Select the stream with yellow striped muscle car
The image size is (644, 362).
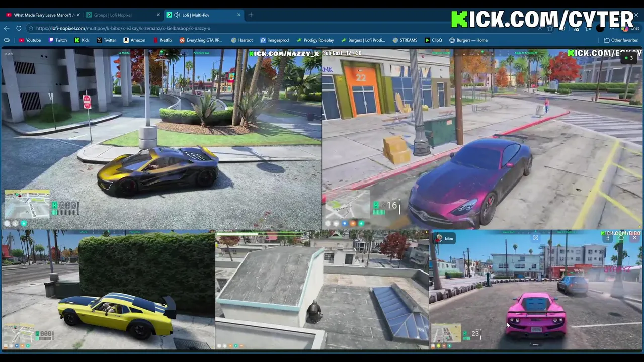(108, 290)
